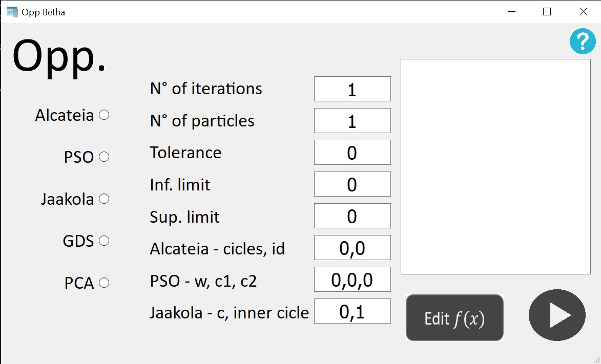Select the Alcateia radio button
The height and width of the screenshot is (364, 601).
click(104, 115)
